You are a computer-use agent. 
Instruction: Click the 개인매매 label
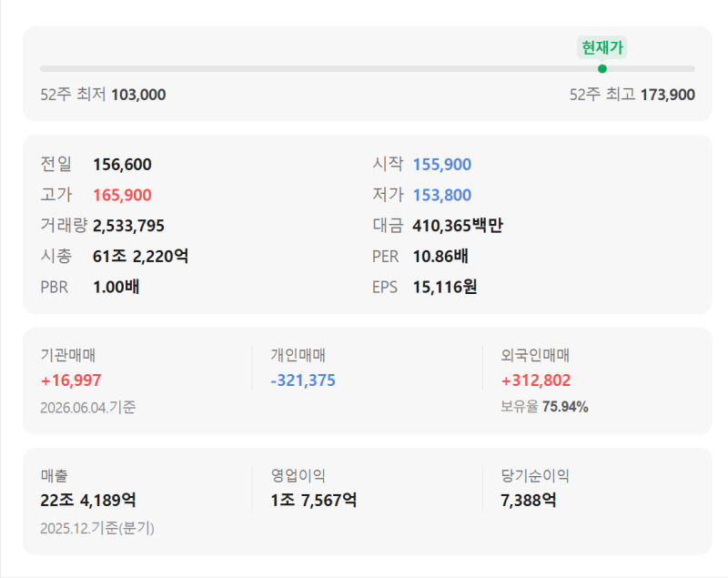coord(298,355)
